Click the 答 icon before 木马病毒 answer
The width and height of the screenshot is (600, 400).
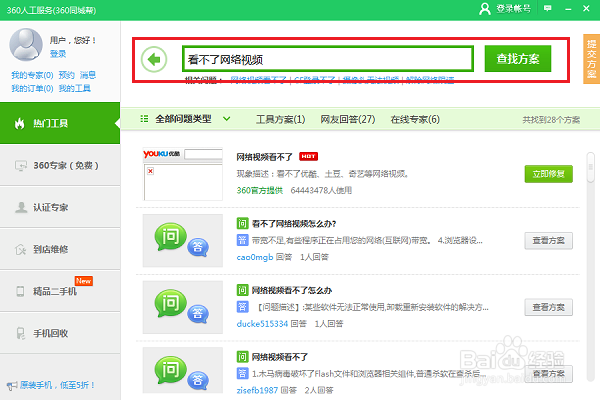coord(242,373)
